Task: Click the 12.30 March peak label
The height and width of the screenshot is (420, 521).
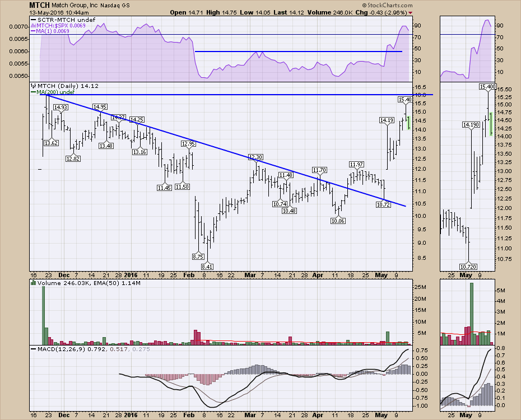Action: coord(255,157)
